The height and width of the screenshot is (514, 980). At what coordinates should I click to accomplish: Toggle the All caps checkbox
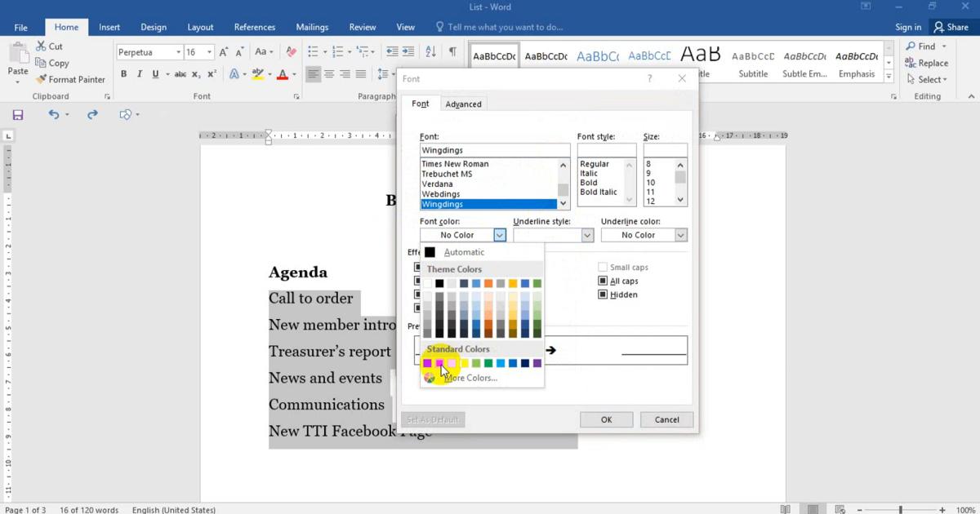tap(603, 281)
